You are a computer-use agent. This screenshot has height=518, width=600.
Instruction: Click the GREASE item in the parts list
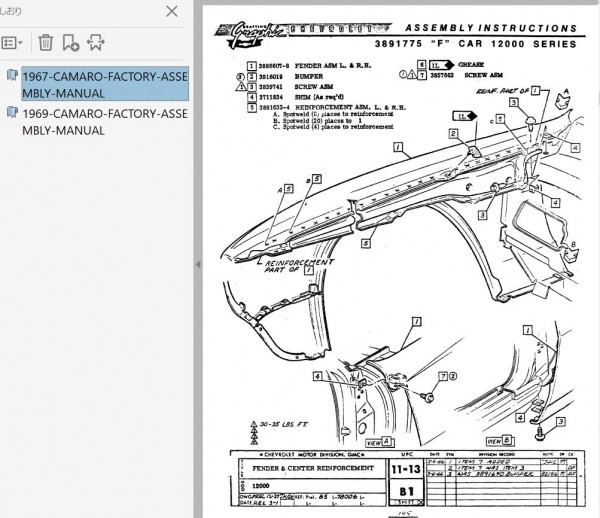tap(471, 64)
